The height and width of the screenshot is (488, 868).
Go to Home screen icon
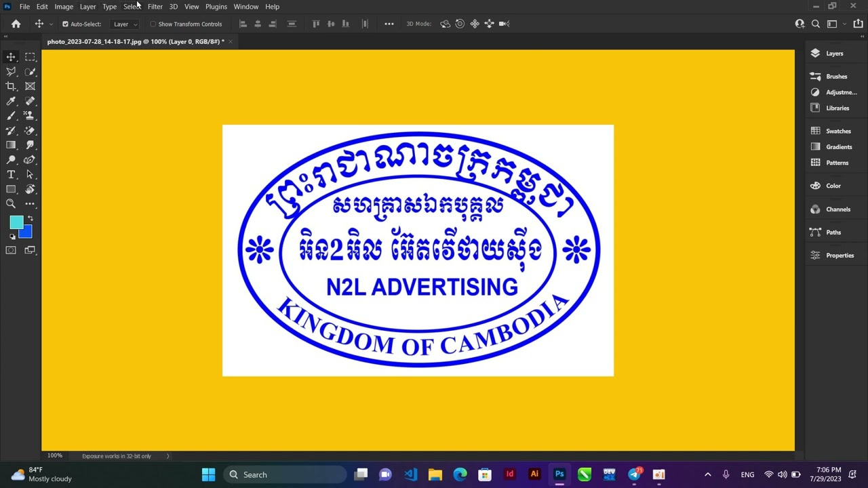tap(16, 24)
